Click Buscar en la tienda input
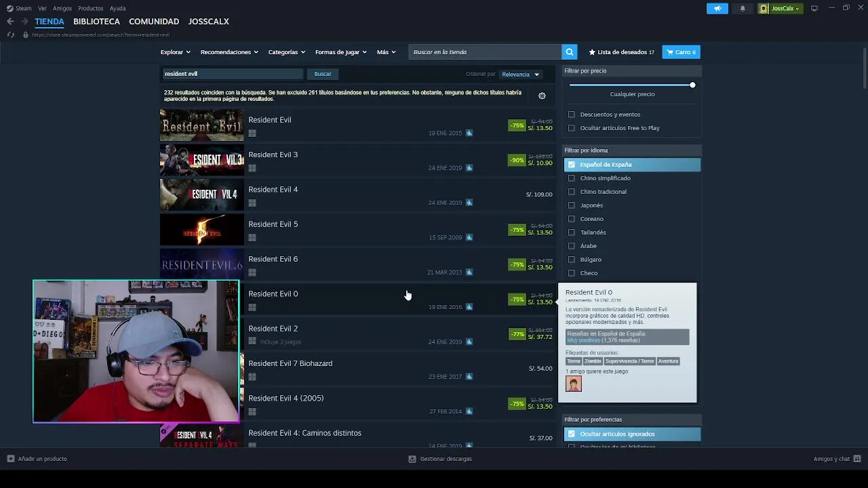 (485, 52)
